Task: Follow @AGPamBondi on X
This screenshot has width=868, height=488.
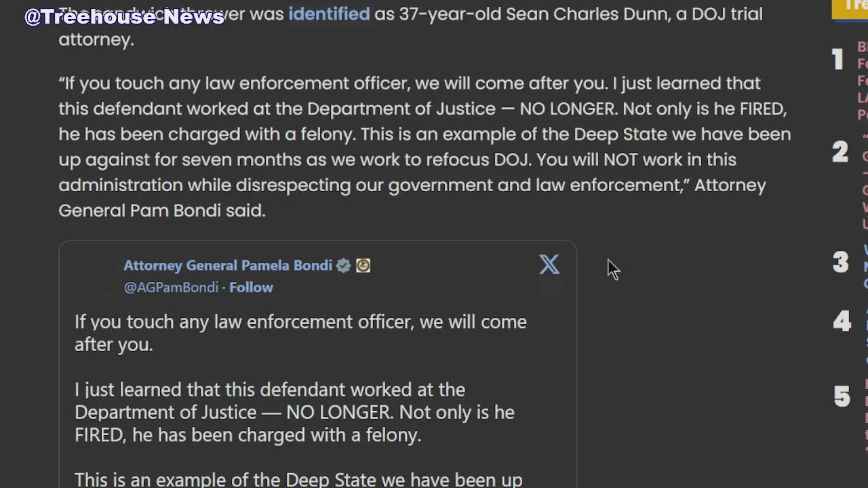Action: (x=251, y=287)
